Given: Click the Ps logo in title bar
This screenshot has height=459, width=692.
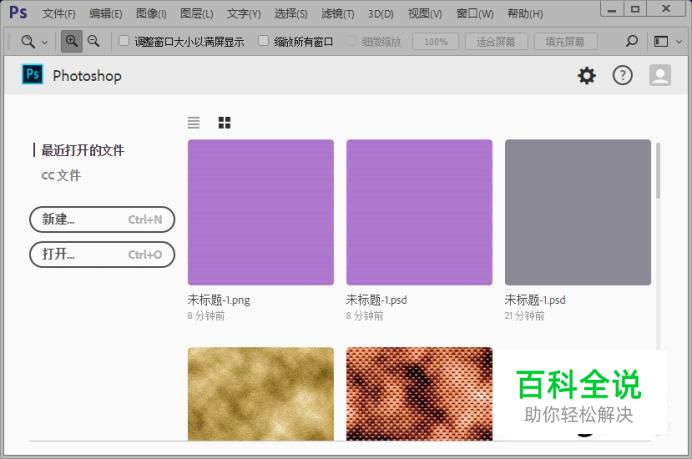Looking at the screenshot, I should [x=19, y=12].
